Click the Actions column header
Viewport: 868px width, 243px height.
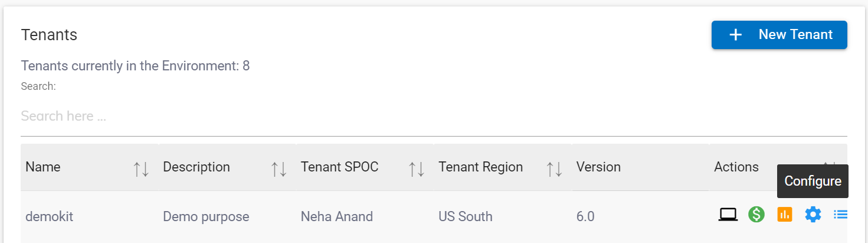736,167
